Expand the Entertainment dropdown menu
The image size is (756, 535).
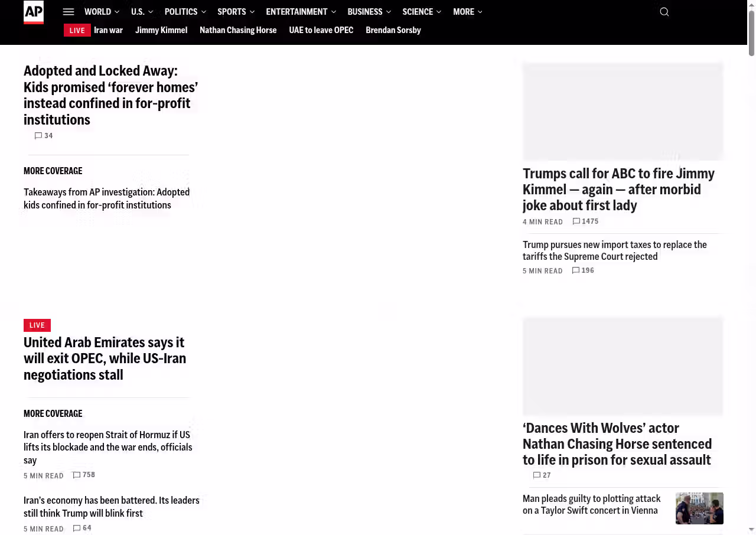[x=301, y=12]
